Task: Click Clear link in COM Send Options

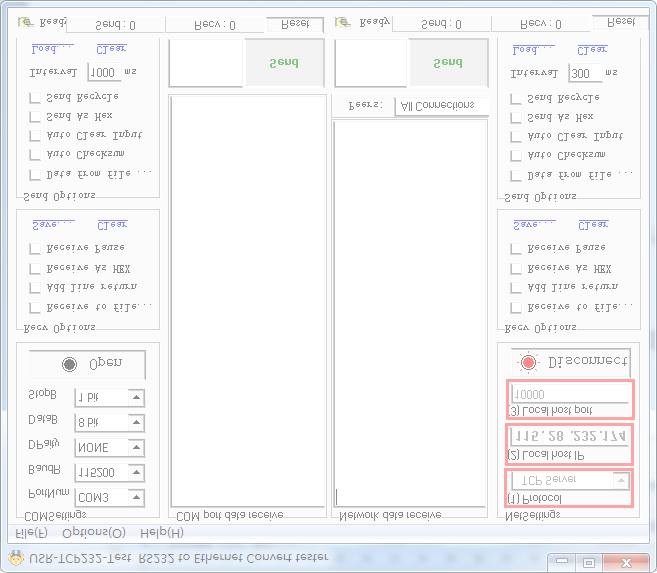Action: point(111,49)
